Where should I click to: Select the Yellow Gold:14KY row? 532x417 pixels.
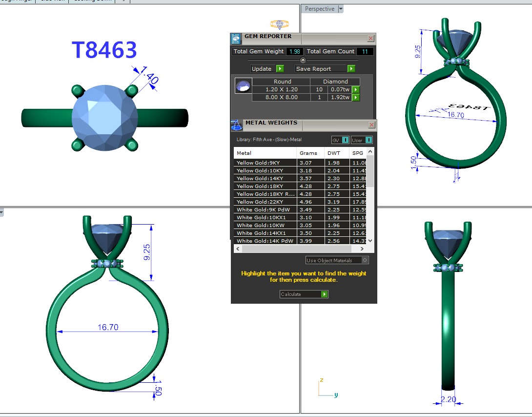point(266,178)
